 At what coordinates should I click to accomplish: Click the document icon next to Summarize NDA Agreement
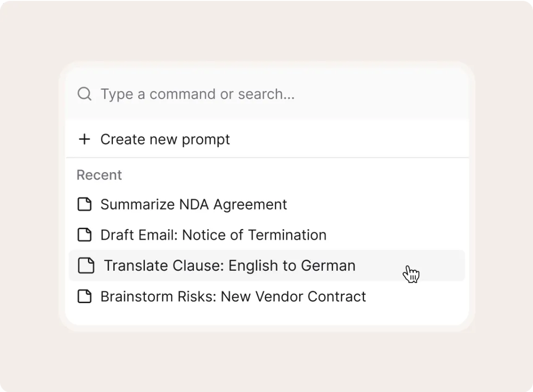(85, 204)
